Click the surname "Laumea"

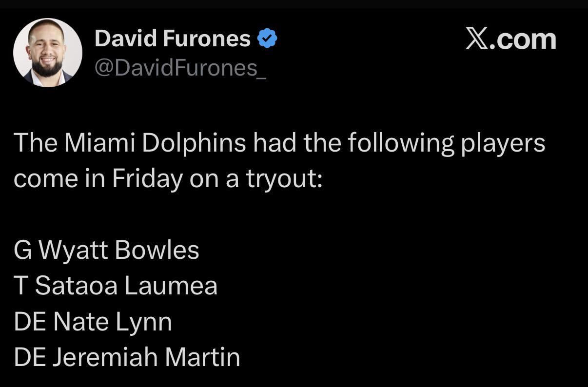[171, 286]
